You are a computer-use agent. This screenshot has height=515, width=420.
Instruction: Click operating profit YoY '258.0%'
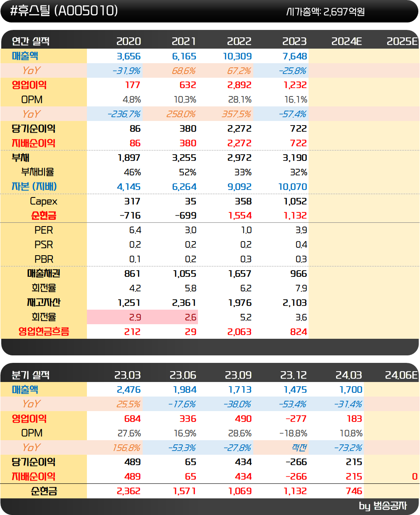(181, 114)
